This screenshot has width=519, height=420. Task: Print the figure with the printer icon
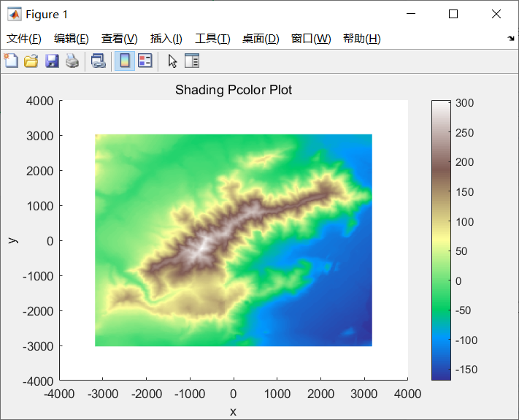(x=72, y=61)
